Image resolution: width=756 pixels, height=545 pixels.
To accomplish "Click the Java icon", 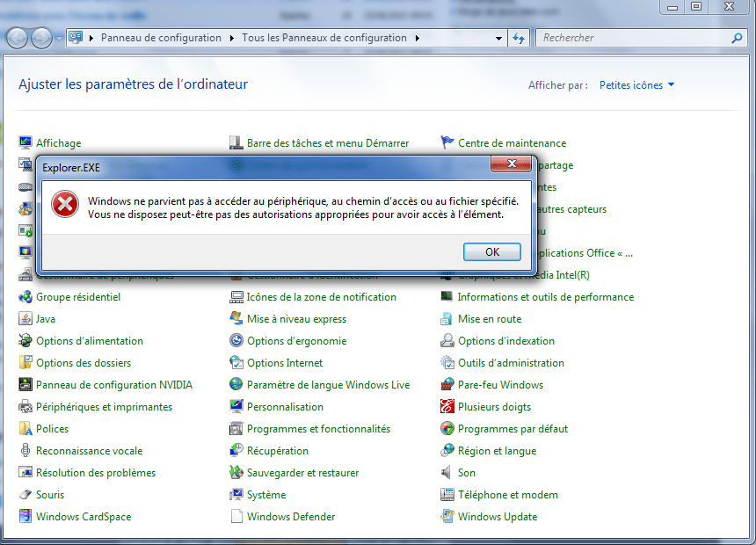I will (25, 319).
